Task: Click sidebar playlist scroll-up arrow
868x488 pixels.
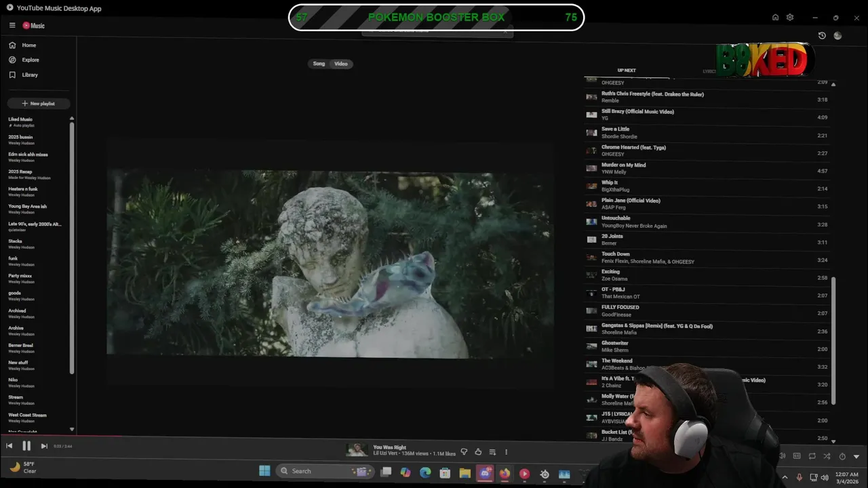Action: [72, 119]
